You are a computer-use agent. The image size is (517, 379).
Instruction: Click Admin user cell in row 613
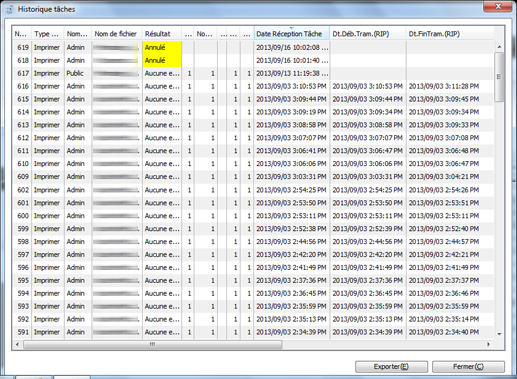point(75,125)
